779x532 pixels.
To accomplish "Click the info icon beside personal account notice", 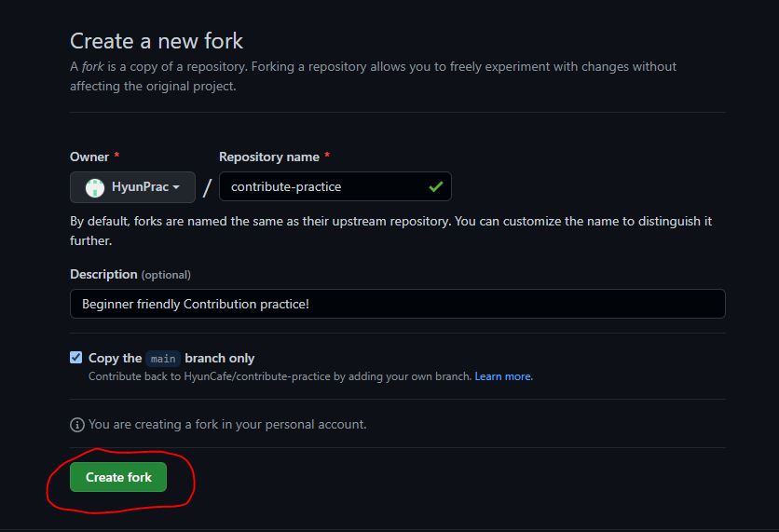I will pos(77,425).
